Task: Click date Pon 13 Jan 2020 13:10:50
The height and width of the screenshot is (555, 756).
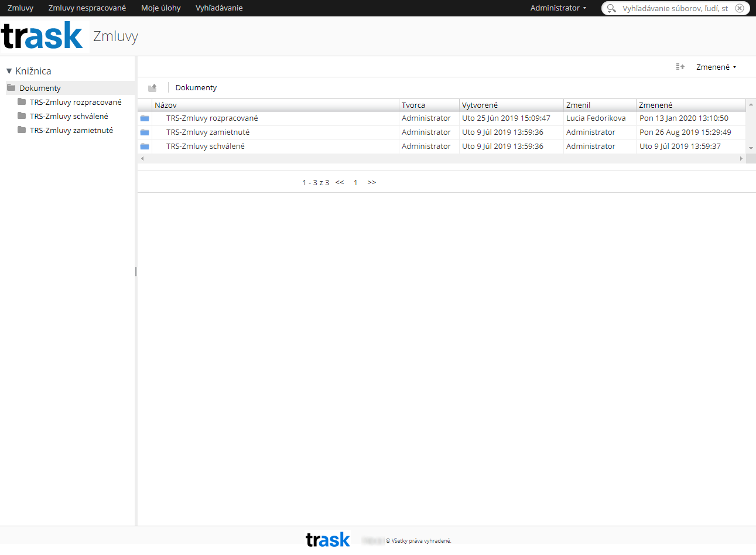Action: pos(684,118)
